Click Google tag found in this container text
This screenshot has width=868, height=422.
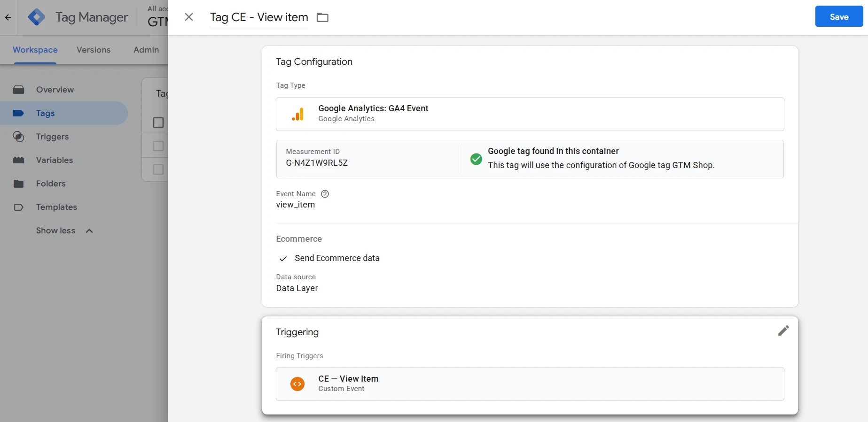[x=553, y=151]
